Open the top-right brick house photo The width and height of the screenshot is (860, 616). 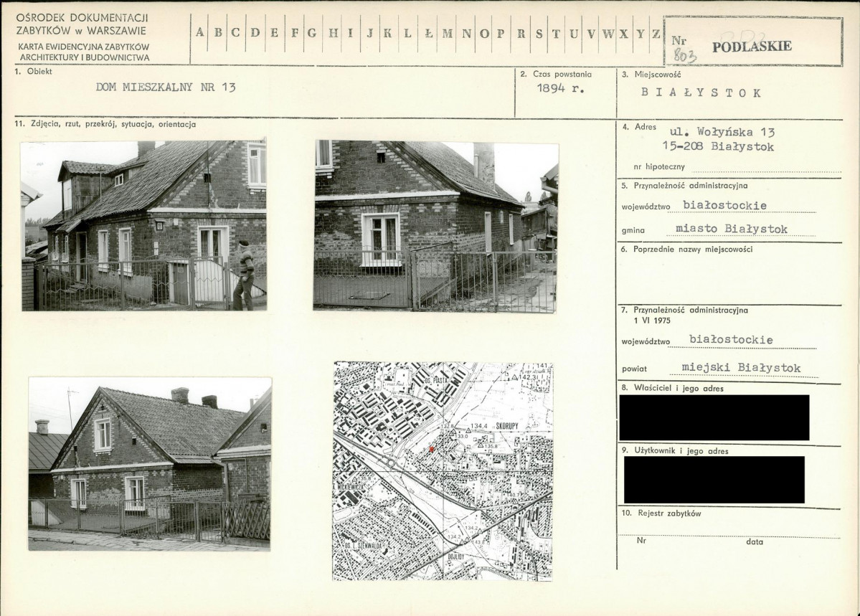click(435, 226)
